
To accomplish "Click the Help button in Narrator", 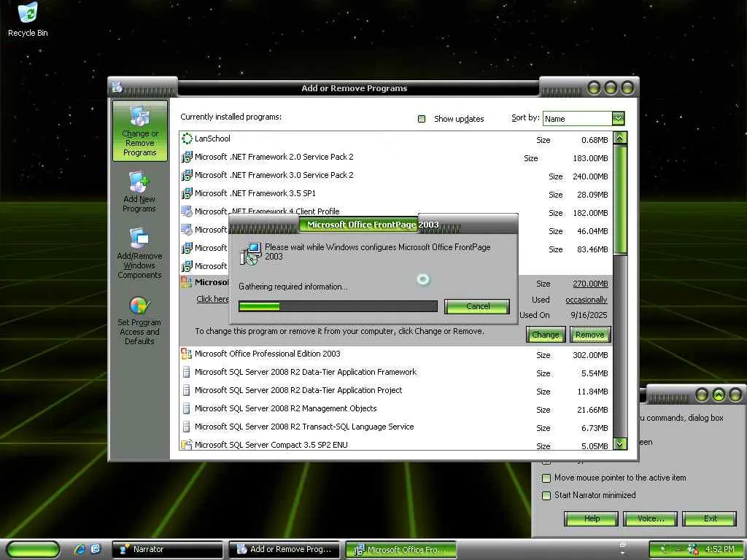I will tap(591, 518).
